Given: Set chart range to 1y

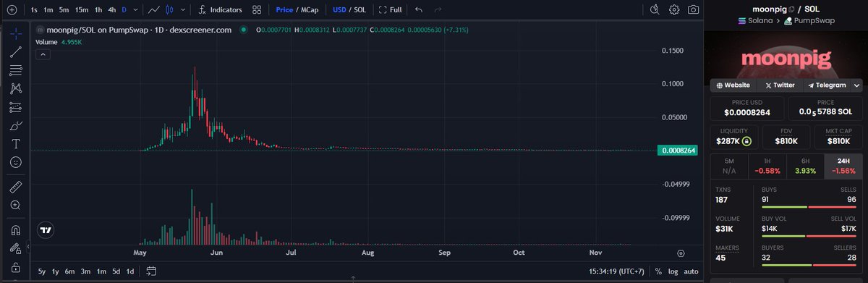Looking at the screenshot, I should (x=56, y=271).
